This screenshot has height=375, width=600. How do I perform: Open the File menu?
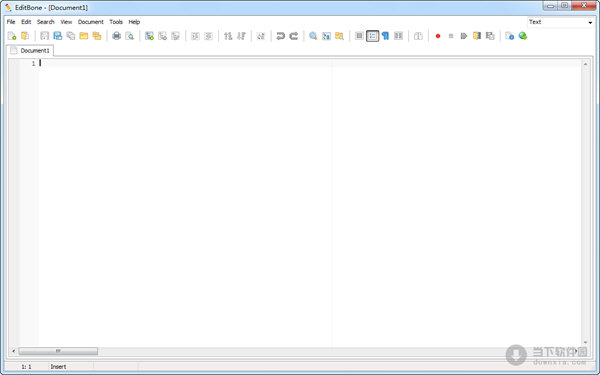(11, 22)
